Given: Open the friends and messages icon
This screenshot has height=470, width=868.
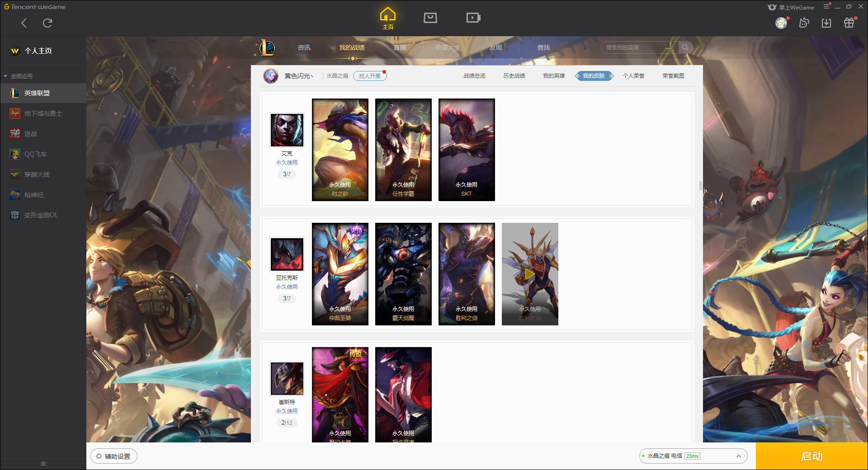Looking at the screenshot, I should coord(804,23).
